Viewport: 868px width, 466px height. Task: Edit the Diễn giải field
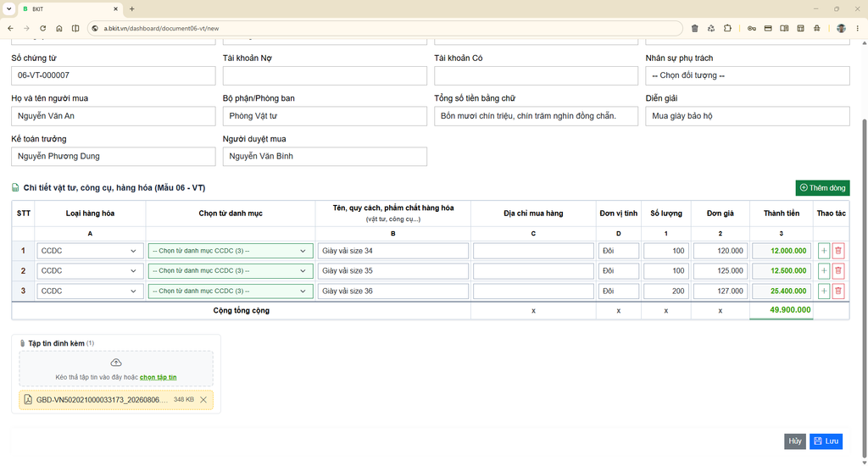pyautogui.click(x=748, y=116)
